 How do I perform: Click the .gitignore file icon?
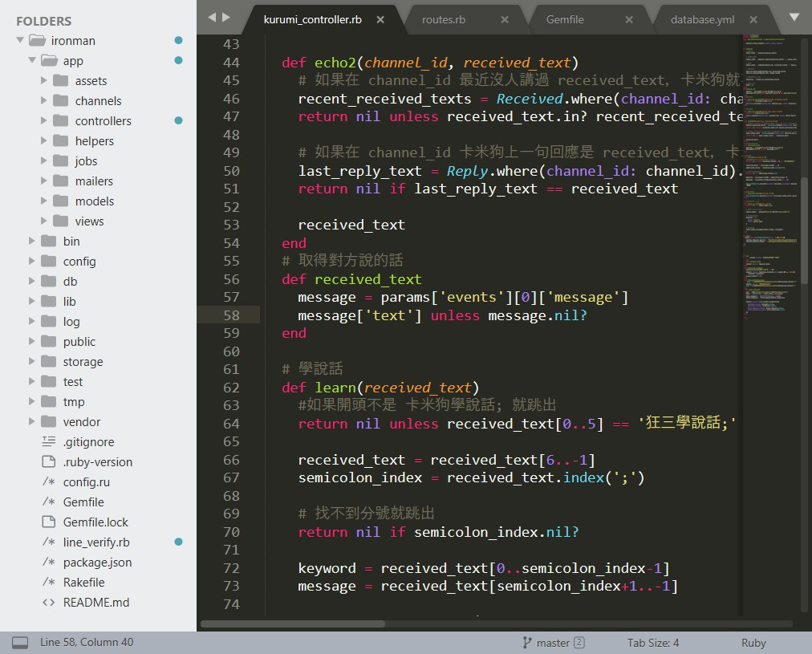click(x=49, y=441)
